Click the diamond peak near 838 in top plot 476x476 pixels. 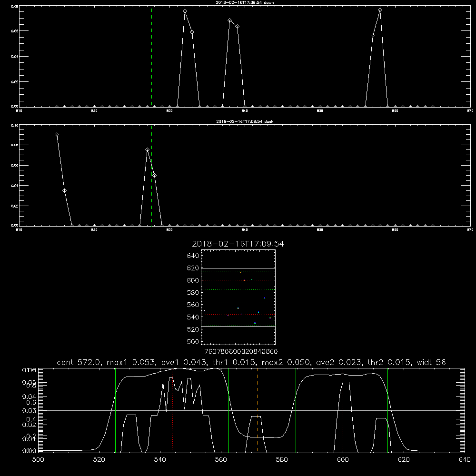230,20
